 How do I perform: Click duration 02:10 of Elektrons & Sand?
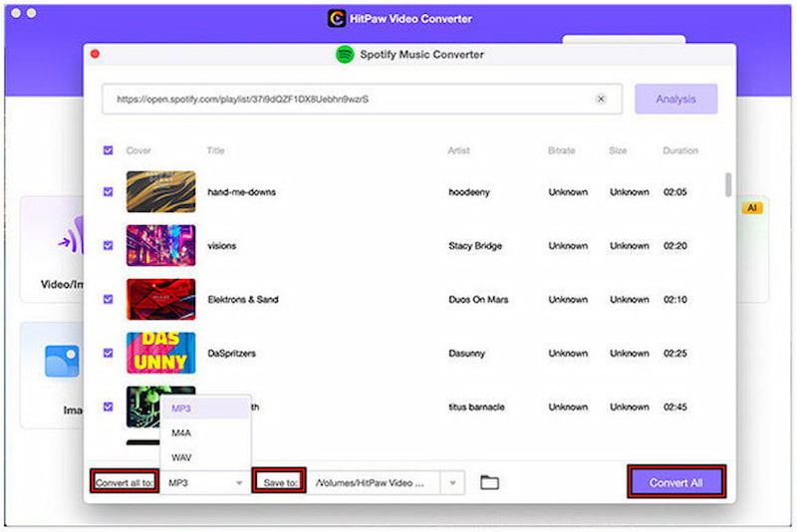point(675,300)
